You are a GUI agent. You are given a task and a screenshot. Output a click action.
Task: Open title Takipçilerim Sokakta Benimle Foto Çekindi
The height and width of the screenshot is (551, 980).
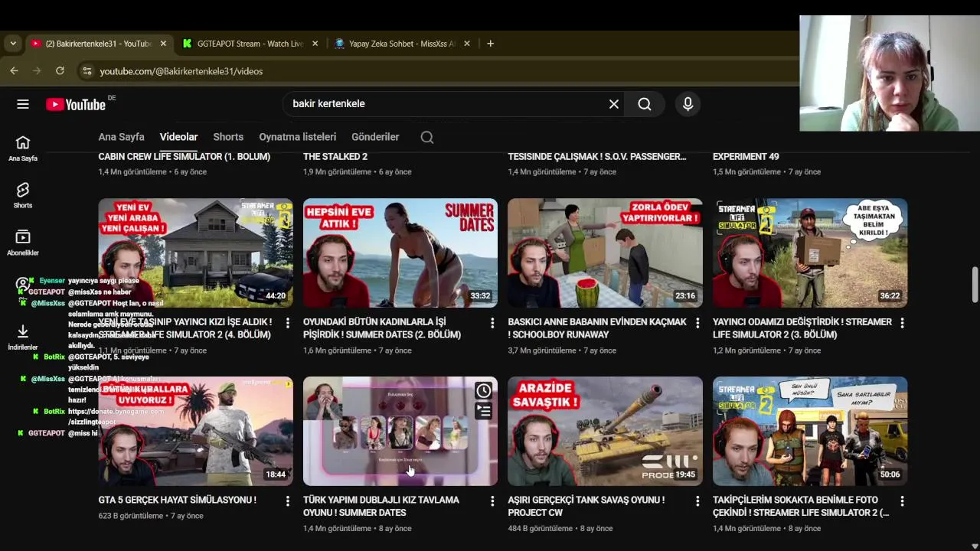[x=801, y=506]
